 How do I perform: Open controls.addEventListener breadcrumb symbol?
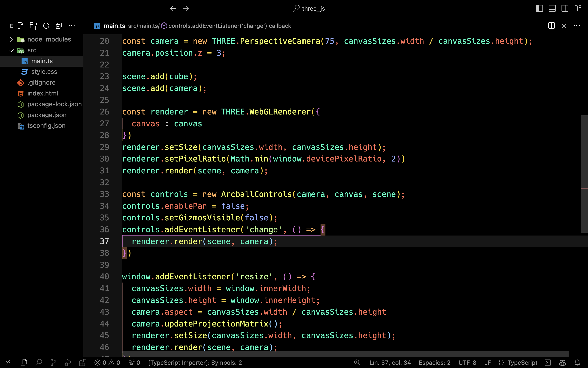230,26
